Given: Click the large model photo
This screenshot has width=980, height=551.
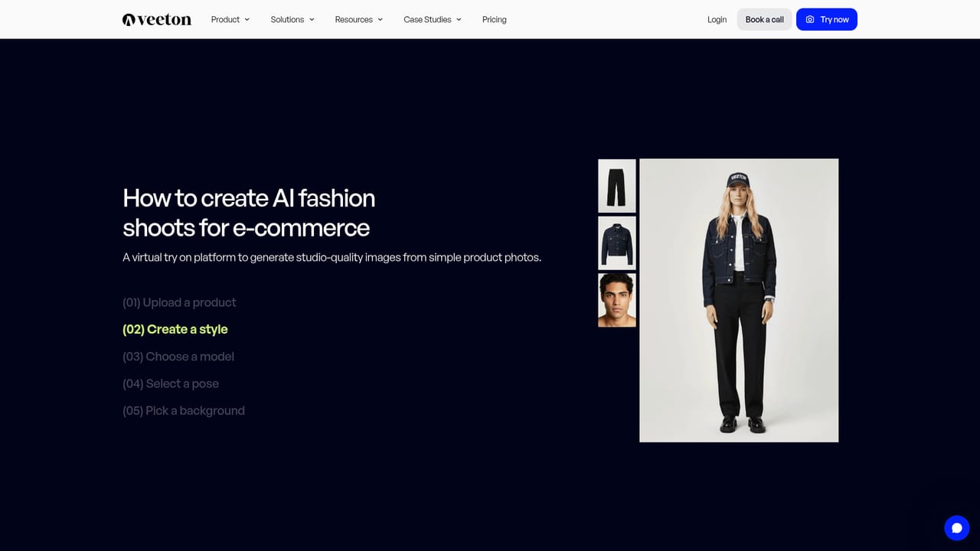Looking at the screenshot, I should point(739,300).
